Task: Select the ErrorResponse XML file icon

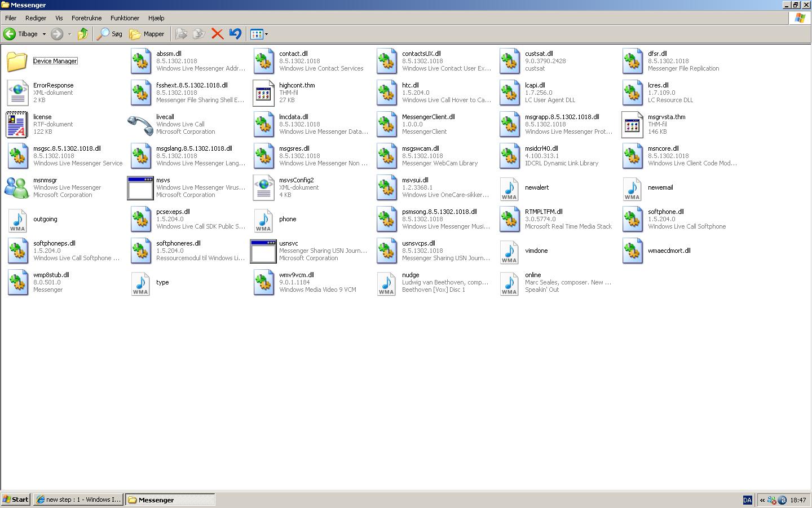Action: click(x=17, y=93)
